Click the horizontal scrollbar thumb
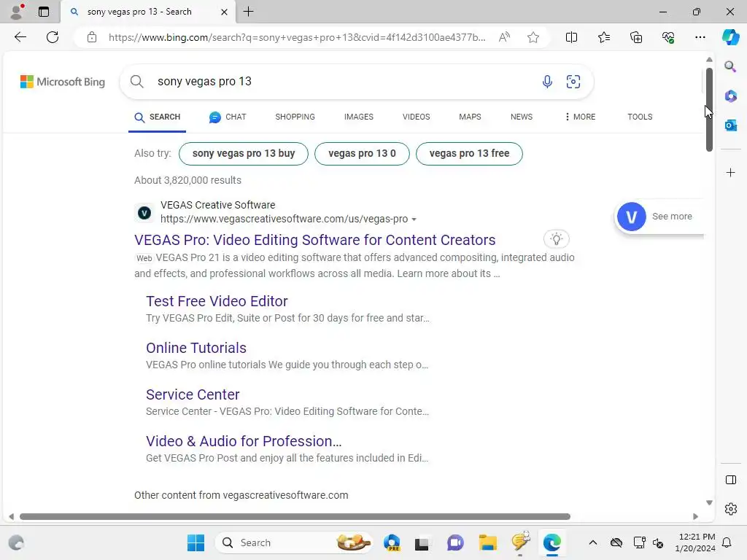This screenshot has height=560, width=747. pos(295,517)
